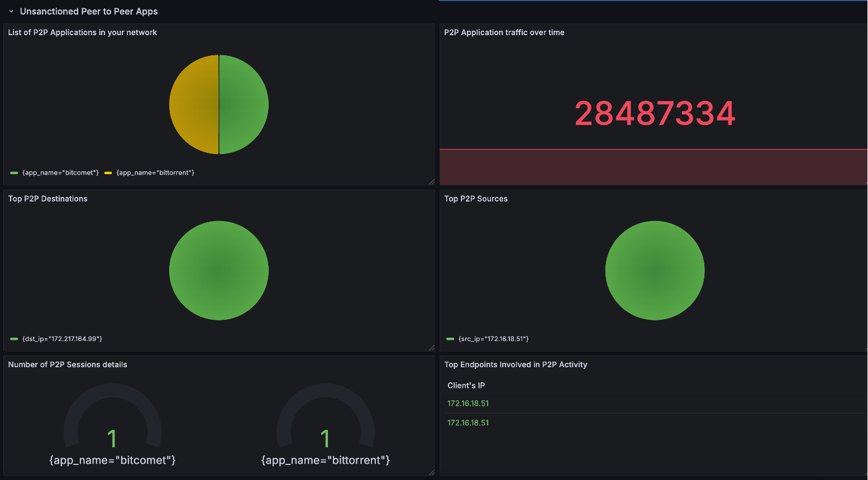The width and height of the screenshot is (868, 480).
Task: Open the P2P Application traffic over time title
Action: (504, 32)
